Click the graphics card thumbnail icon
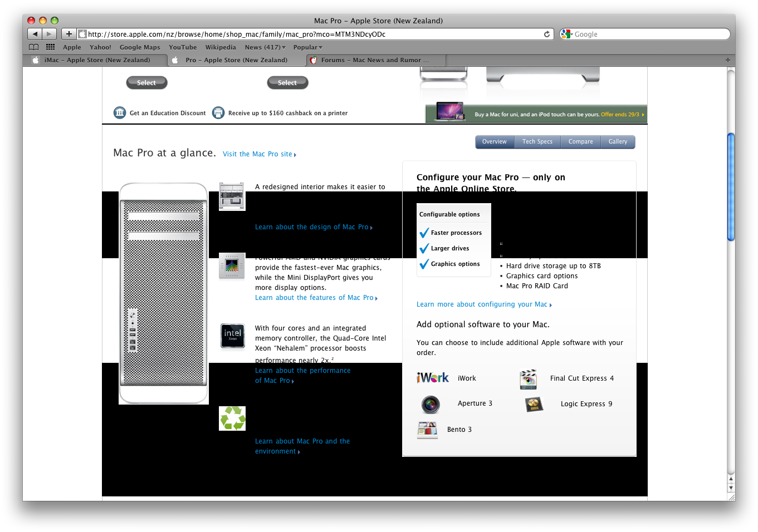This screenshot has height=532, width=758. click(232, 266)
